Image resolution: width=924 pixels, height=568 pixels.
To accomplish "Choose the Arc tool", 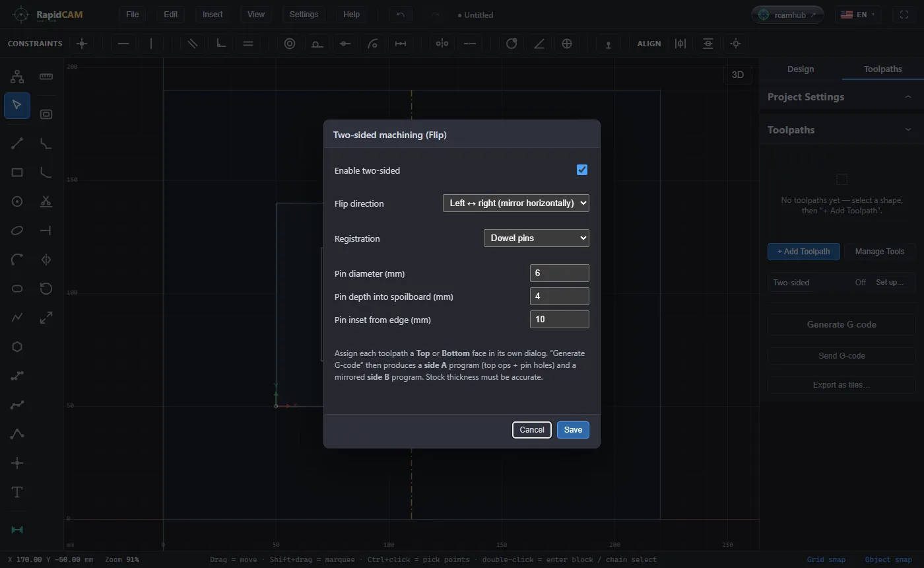I will pos(17,260).
